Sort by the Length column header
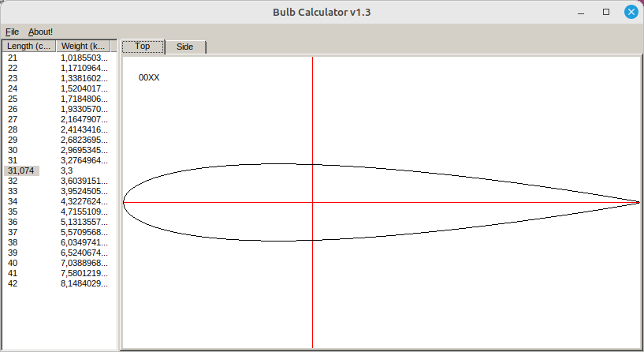 click(28, 46)
